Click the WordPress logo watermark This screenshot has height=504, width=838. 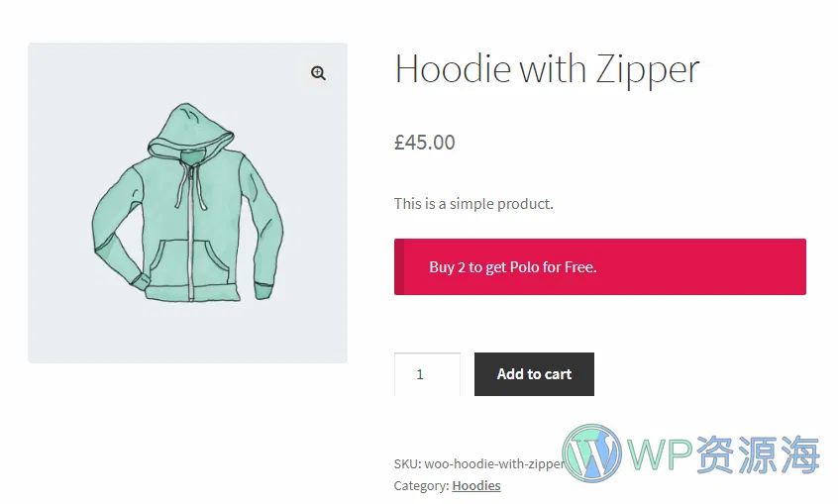pos(591,453)
